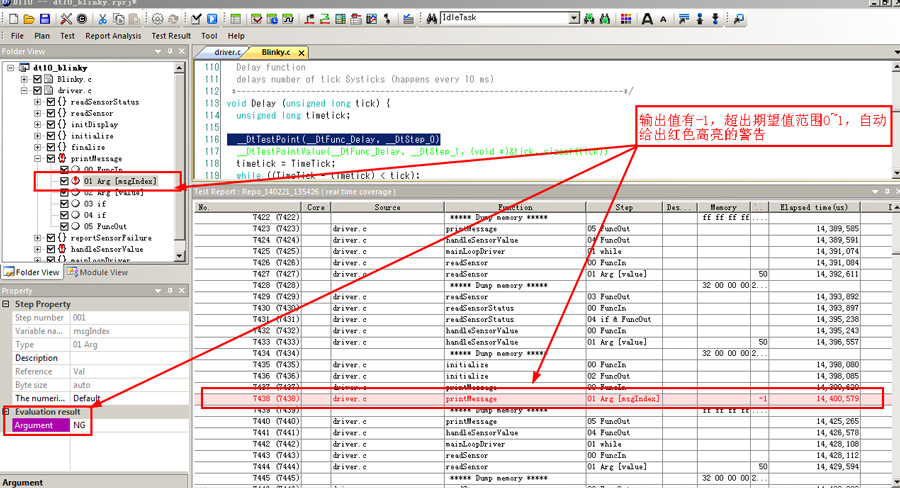Switch to the driver.c editor tab
Viewport: 900px width, 488px height.
[x=227, y=52]
